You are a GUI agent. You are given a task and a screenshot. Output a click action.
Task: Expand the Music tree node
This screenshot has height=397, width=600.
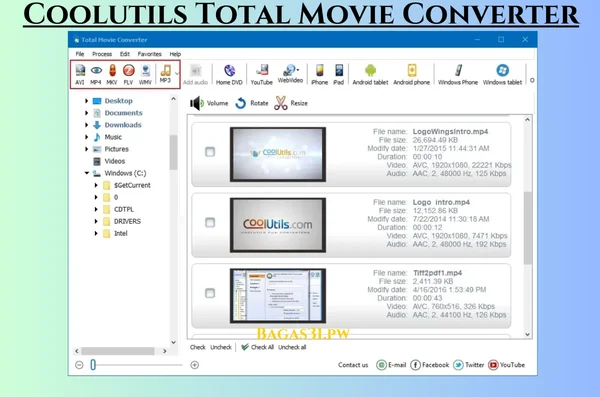pos(86,137)
